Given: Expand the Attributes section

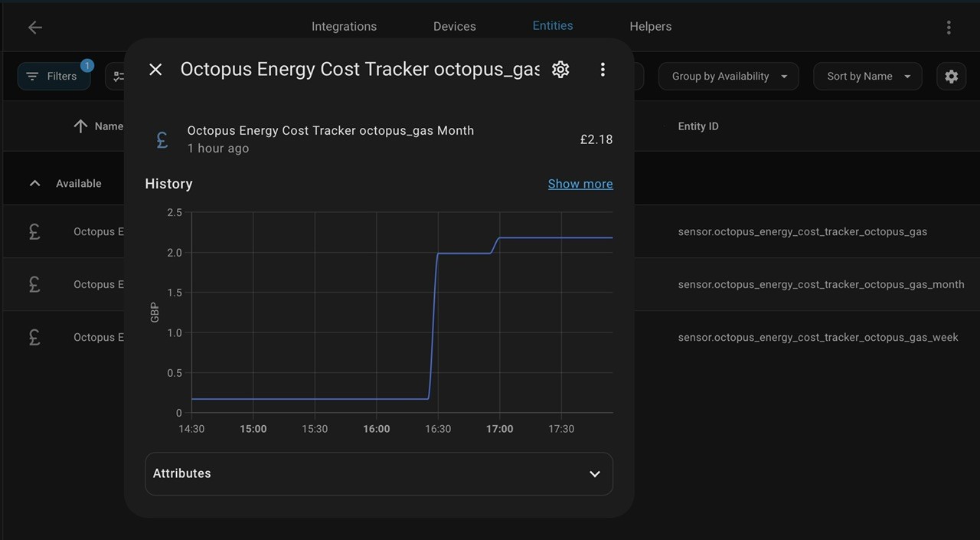Looking at the screenshot, I should tap(379, 473).
